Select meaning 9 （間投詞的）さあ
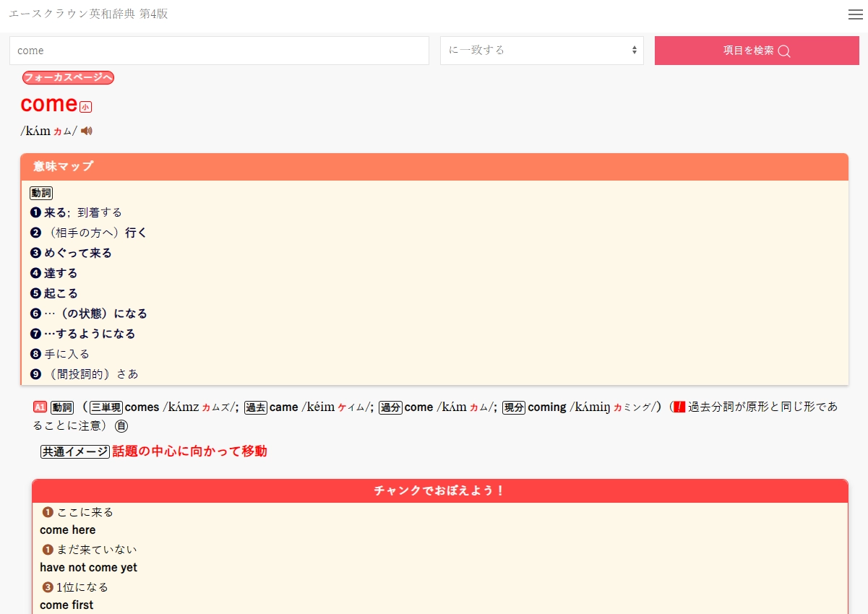Screen dimensions: 868x614 point(84,374)
